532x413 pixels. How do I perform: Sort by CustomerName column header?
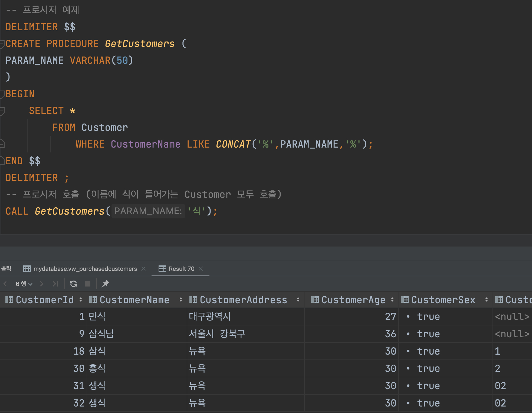click(x=134, y=300)
